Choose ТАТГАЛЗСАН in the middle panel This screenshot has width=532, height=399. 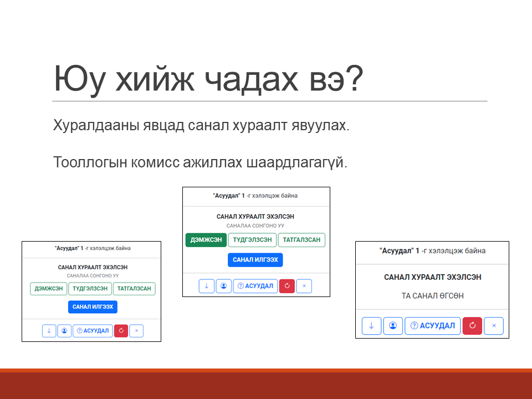pyautogui.click(x=301, y=240)
